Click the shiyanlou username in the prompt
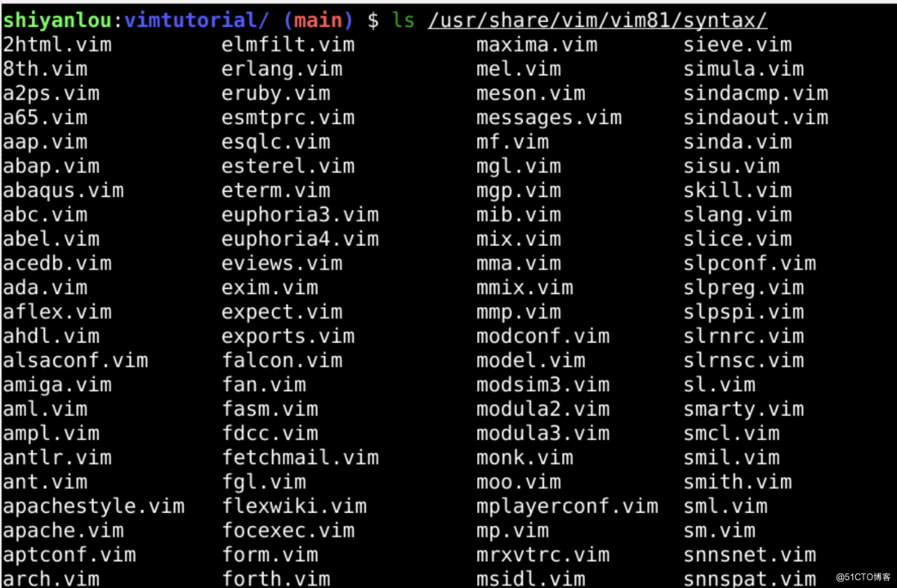This screenshot has height=588, width=897. [57, 20]
